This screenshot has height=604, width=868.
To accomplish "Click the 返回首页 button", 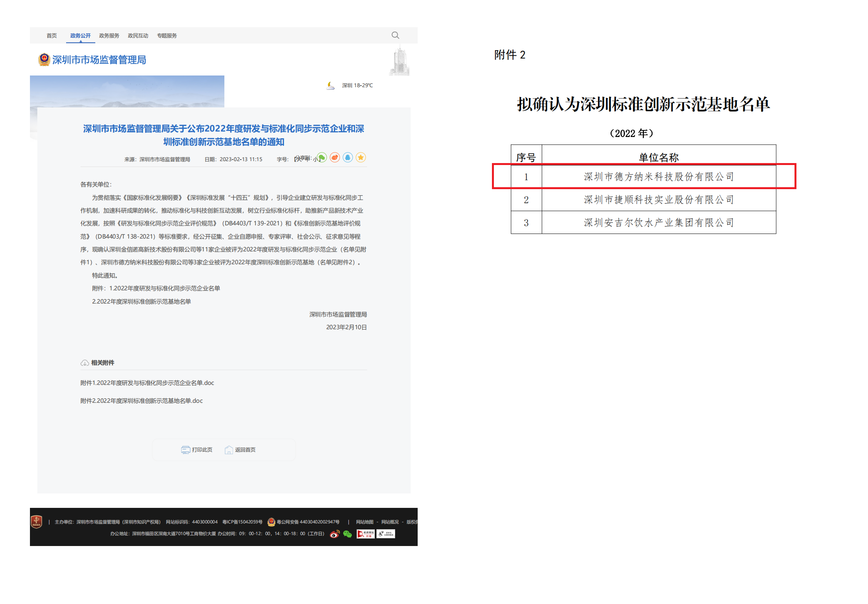I will (x=240, y=450).
